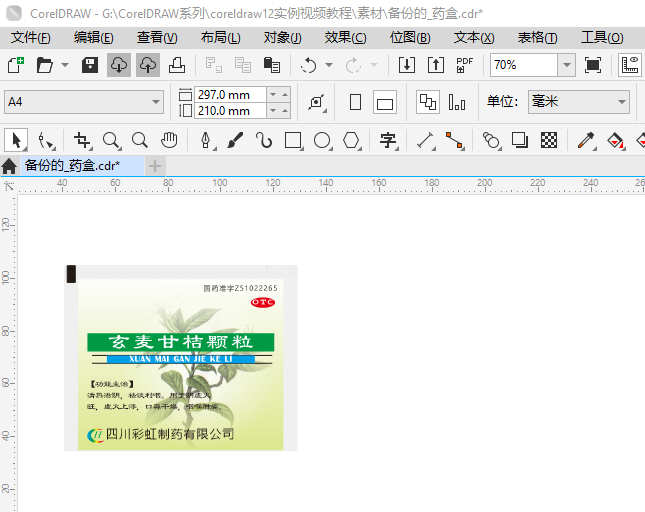Image resolution: width=645 pixels, height=512 pixels.
Task: Open the 文本(X) menu
Action: [x=474, y=38]
